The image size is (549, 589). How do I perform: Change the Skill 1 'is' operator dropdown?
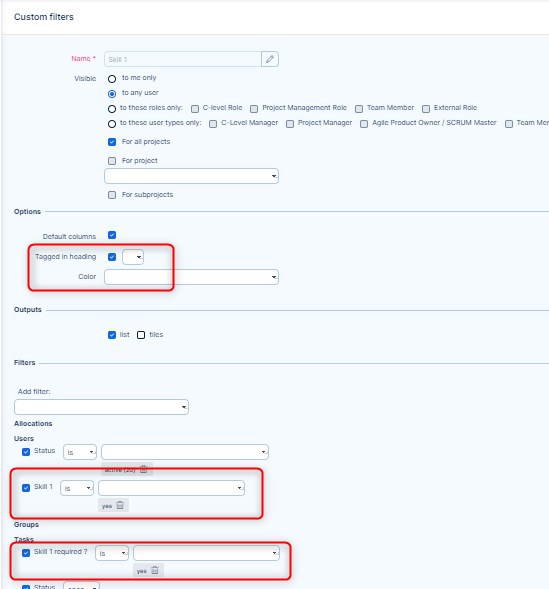(77, 488)
